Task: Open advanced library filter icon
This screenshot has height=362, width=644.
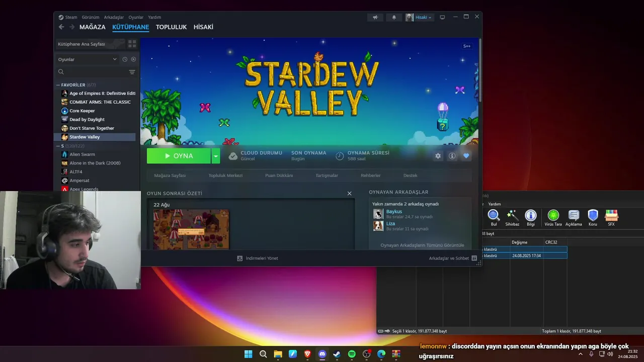Action: click(x=132, y=72)
